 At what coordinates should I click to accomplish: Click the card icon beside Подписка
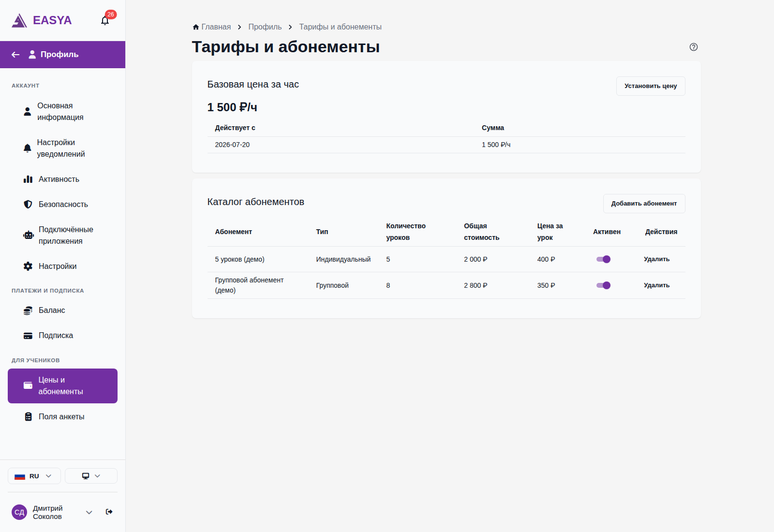(28, 336)
